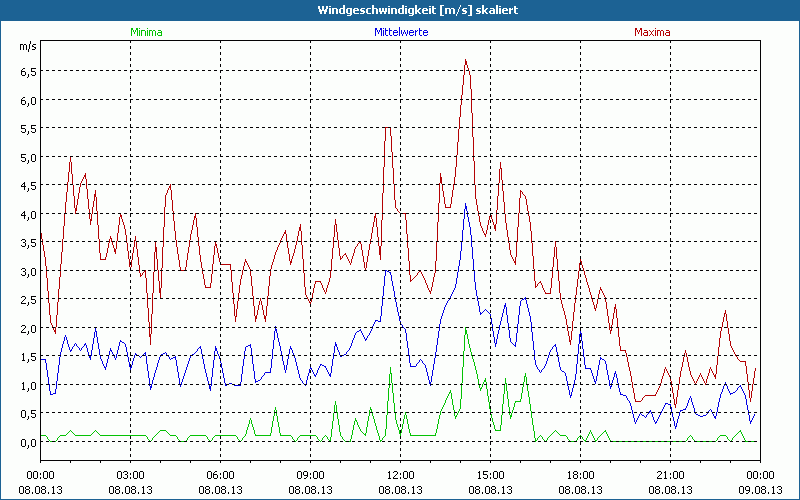
Task: Click the '6,0' y-axis value
Action: point(29,101)
